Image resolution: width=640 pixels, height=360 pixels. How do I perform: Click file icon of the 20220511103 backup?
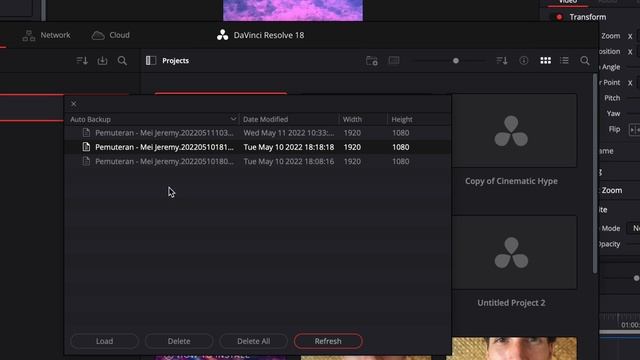(x=86, y=133)
